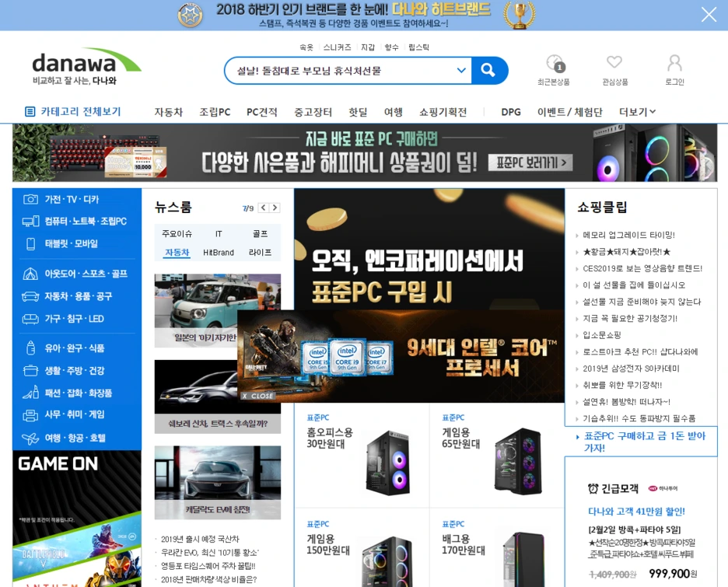Go to next newsroom page with right arrow
This screenshot has width=728, height=587.
click(x=274, y=208)
